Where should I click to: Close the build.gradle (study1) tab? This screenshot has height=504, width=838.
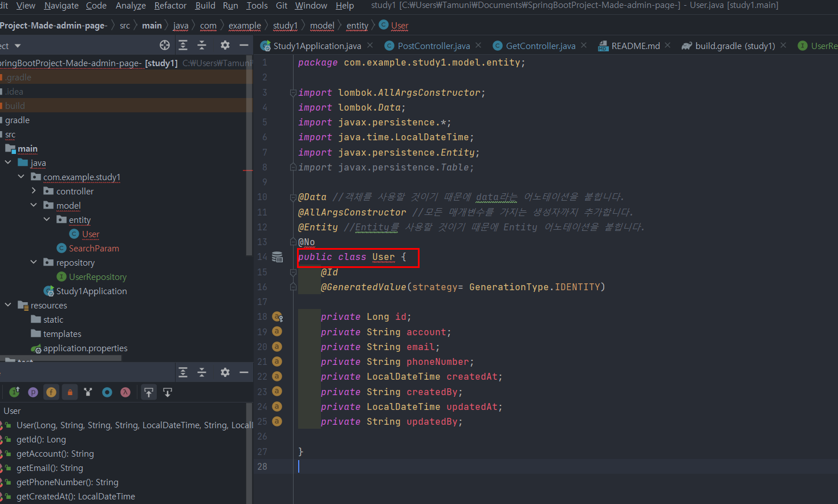783,45
